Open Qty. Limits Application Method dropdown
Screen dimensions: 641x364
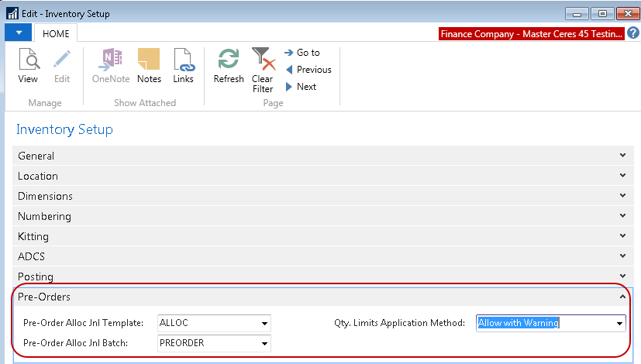click(x=619, y=324)
